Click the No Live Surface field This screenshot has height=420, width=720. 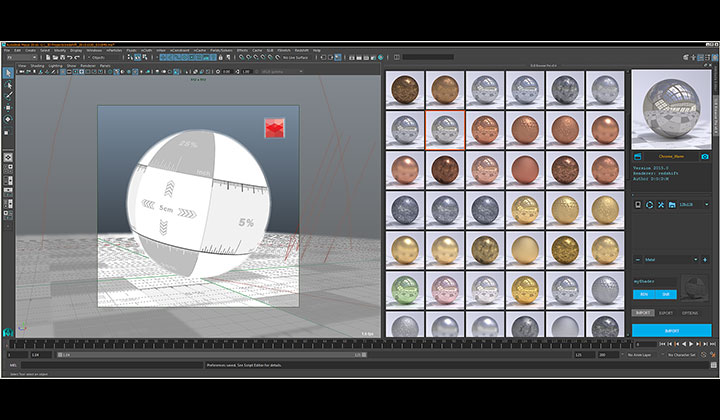[295, 57]
